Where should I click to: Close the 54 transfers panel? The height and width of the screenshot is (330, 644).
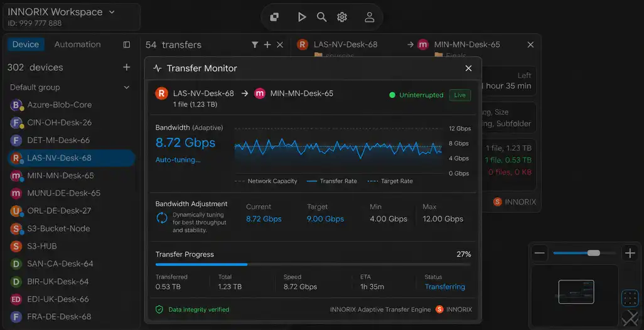tap(280, 45)
